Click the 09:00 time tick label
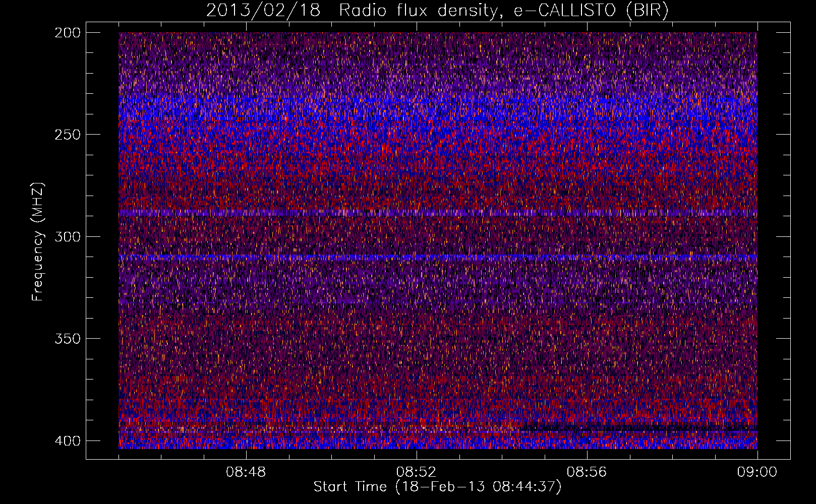816x504 pixels. [757, 472]
